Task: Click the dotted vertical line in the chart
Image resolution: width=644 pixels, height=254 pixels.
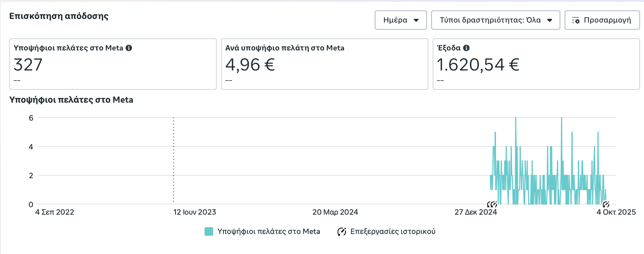Action: click(x=174, y=161)
